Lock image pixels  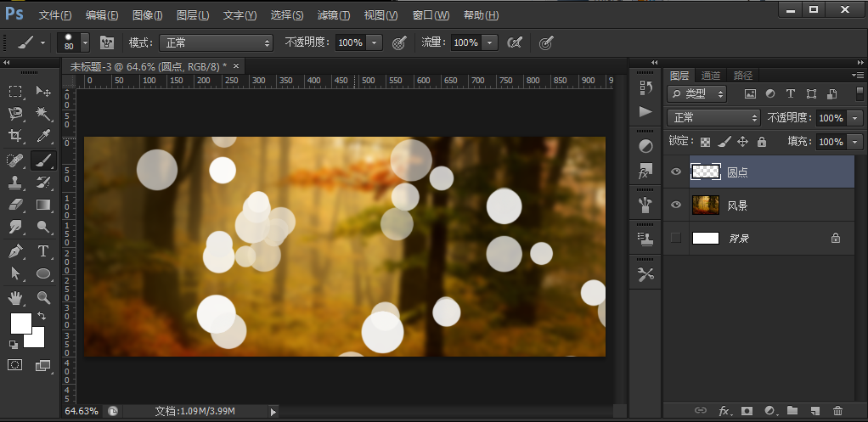point(724,142)
